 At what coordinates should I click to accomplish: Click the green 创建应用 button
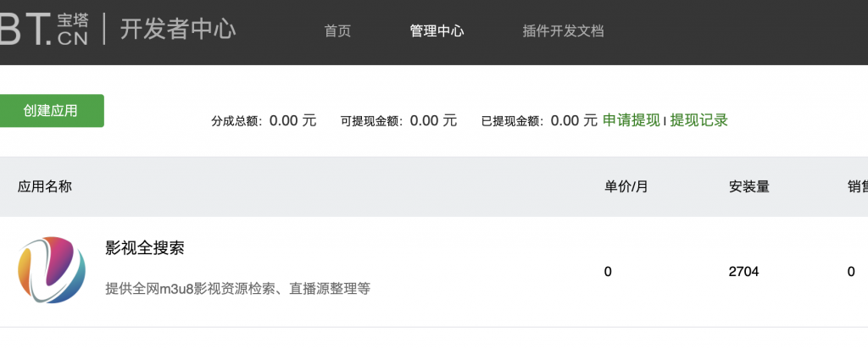click(50, 111)
